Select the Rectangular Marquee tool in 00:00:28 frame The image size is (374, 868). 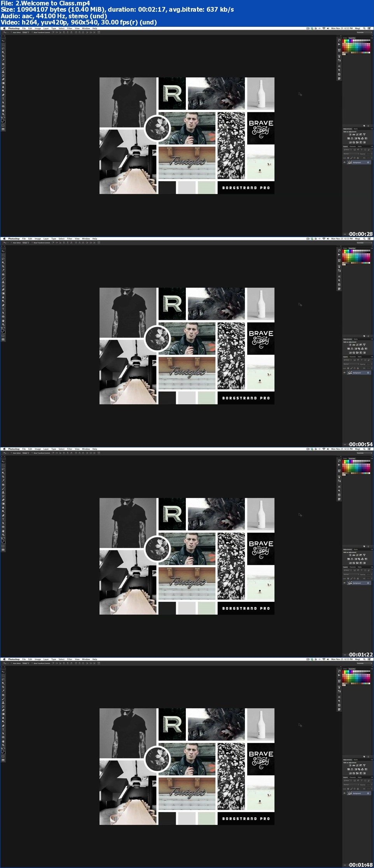point(3,45)
